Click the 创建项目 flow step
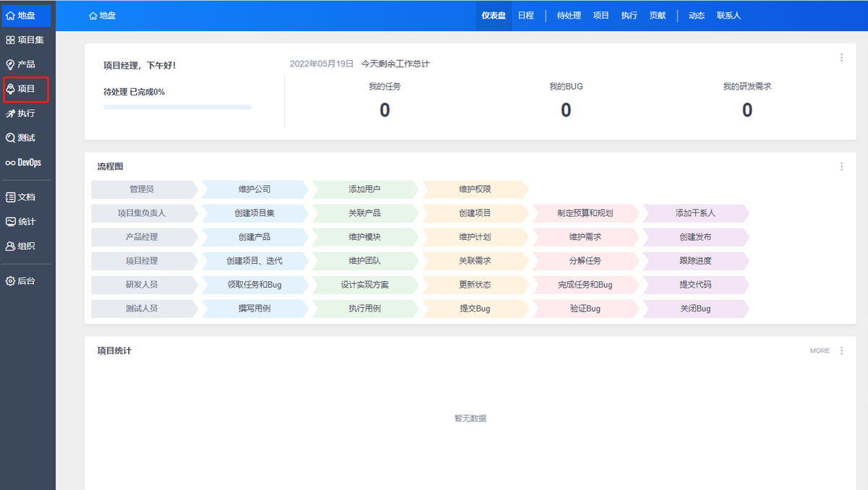Image resolution: width=868 pixels, height=490 pixels. [x=475, y=213]
